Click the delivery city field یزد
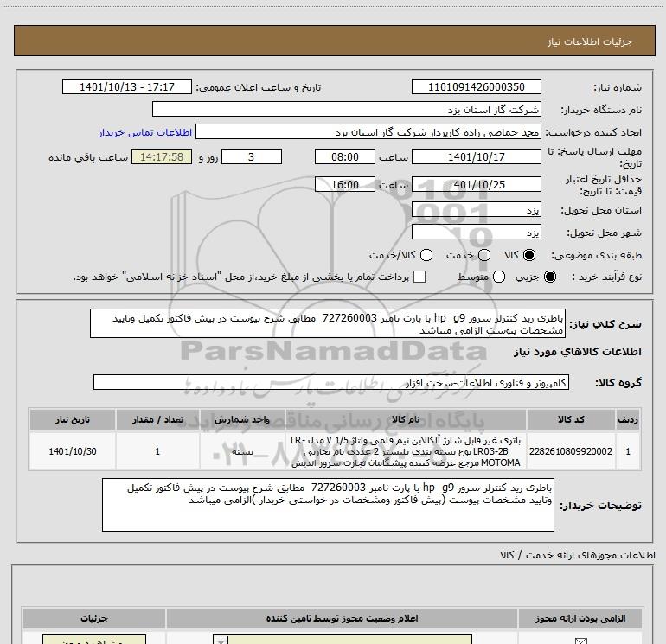The height and width of the screenshot is (644, 666). pos(476,233)
